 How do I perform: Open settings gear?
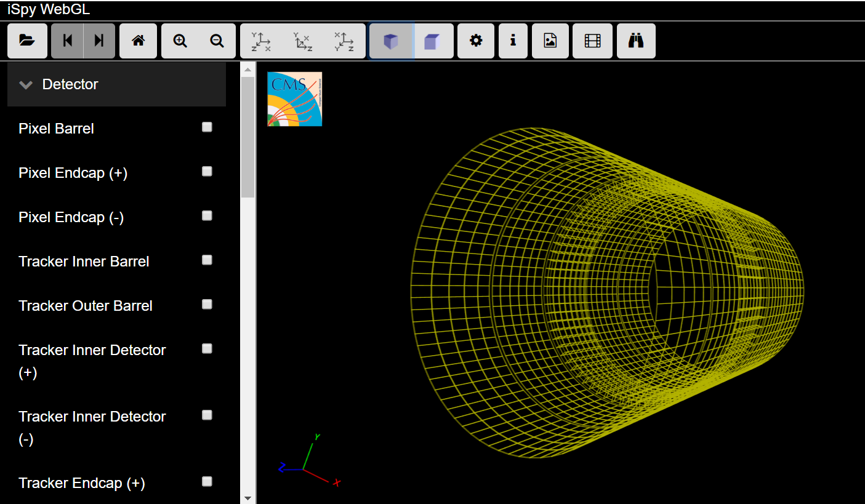click(x=476, y=41)
